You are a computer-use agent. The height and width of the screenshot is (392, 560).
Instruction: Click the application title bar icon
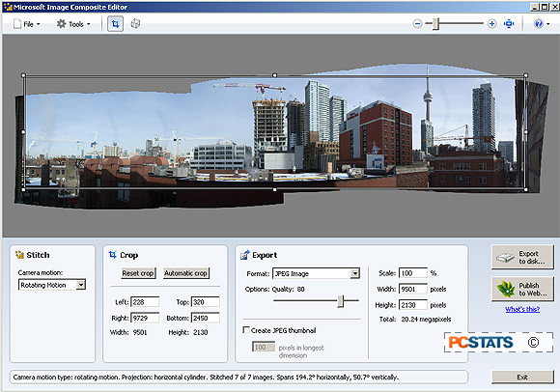tap(8, 7)
